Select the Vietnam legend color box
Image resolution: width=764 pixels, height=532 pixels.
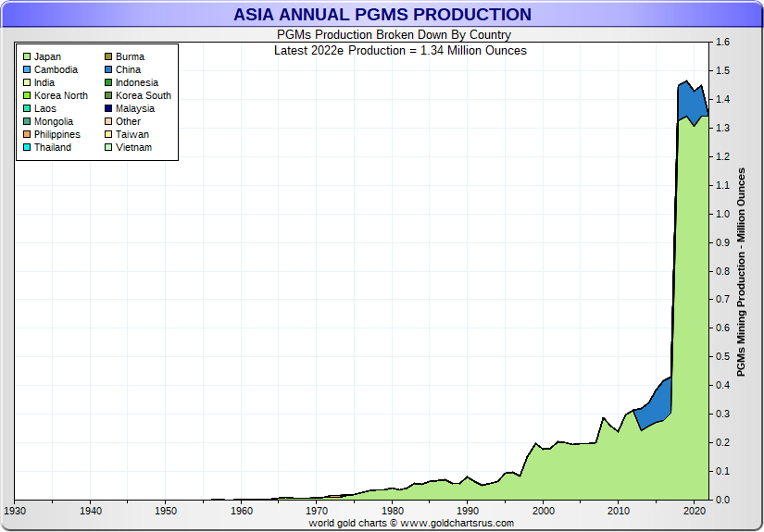[106, 147]
